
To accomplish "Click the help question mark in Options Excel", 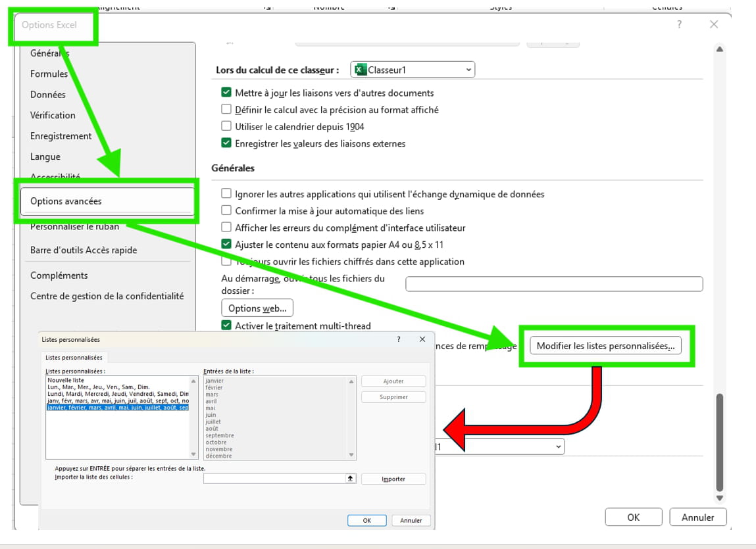I will [679, 24].
